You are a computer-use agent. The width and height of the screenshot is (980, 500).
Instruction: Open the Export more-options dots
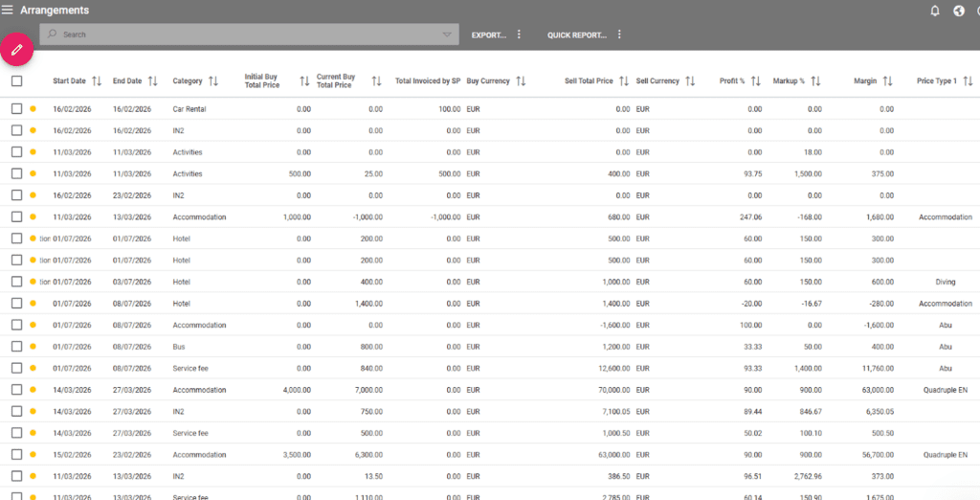coord(519,34)
